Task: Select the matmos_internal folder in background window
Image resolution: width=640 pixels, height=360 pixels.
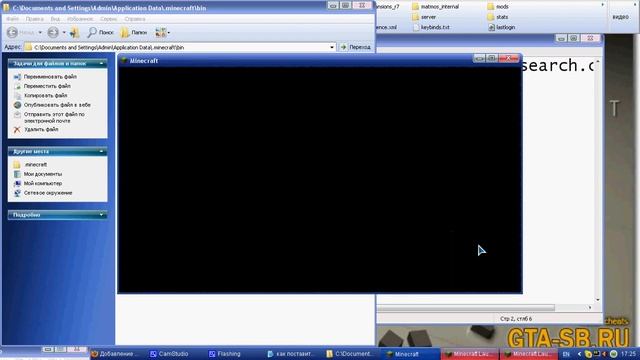Action: coord(436,7)
